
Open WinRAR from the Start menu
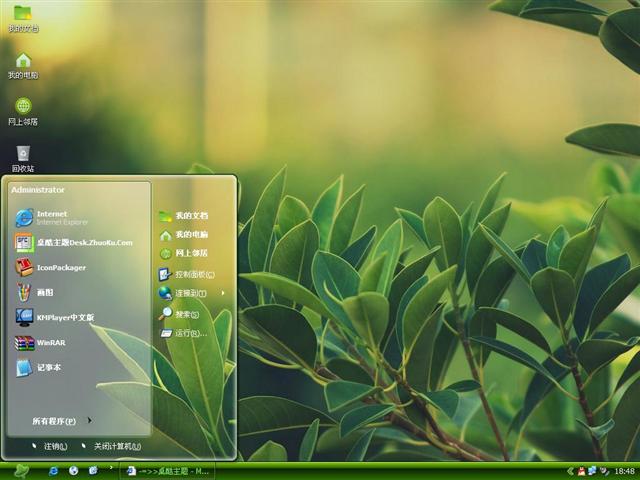(x=50, y=343)
